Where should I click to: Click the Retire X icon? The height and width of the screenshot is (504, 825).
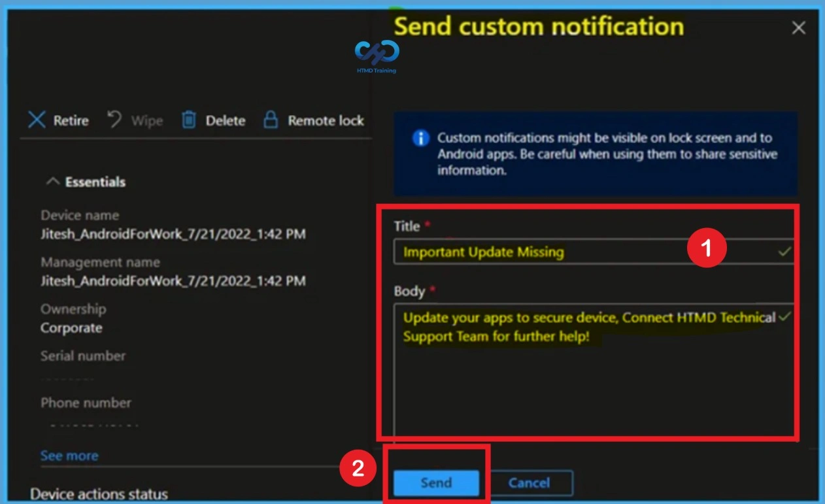[37, 120]
